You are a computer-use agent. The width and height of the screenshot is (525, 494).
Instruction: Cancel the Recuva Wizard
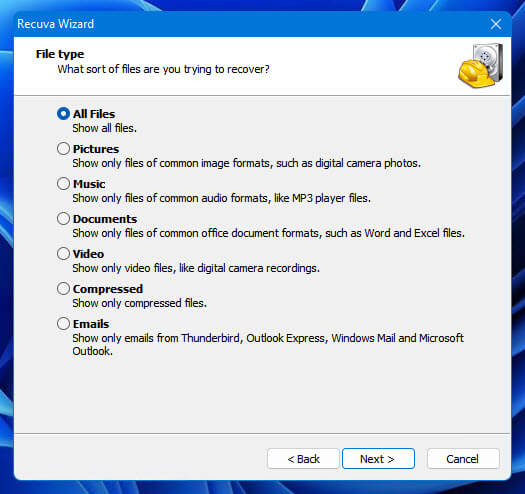tap(463, 458)
